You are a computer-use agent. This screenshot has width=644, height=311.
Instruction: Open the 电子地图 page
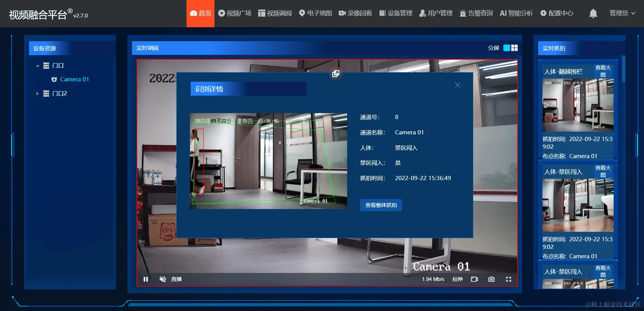coord(315,13)
